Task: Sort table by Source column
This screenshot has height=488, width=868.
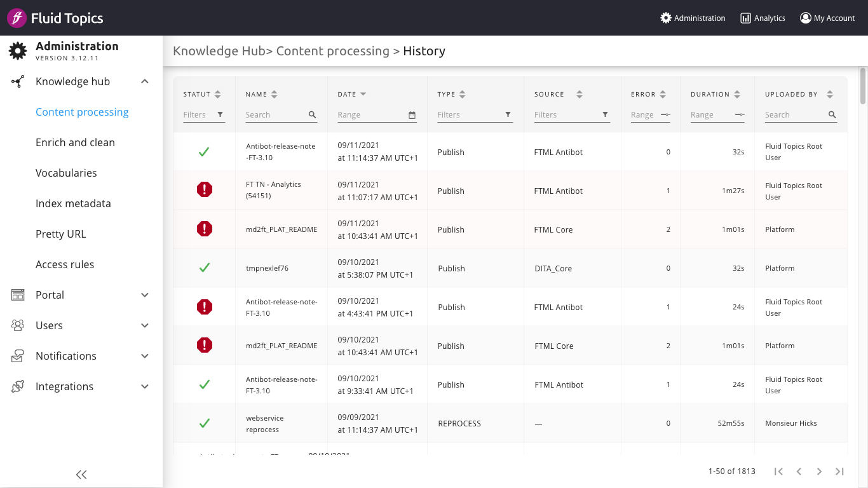Action: click(x=580, y=94)
